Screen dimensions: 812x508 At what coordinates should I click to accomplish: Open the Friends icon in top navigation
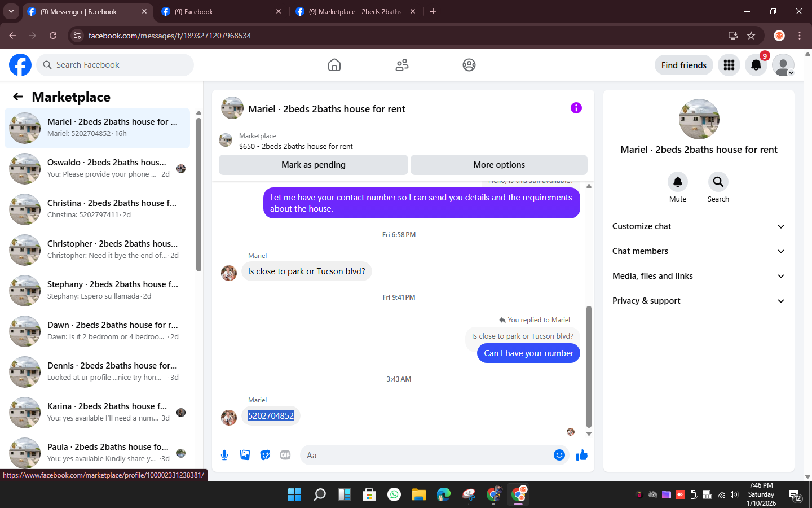[402, 65]
